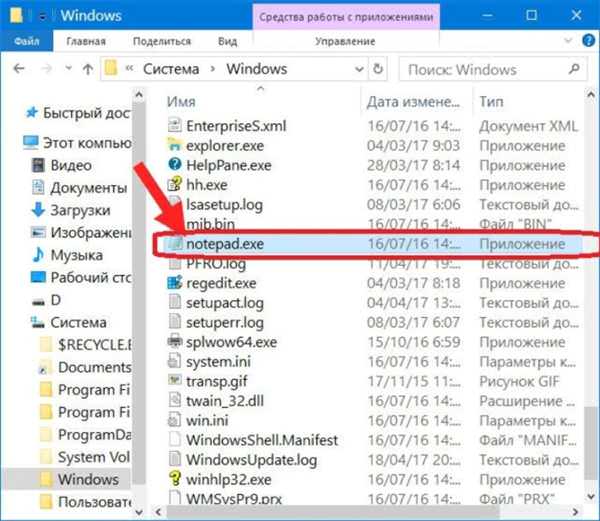Select the WindowsShell.Manifest file icon
The width and height of the screenshot is (600, 521).
point(175,439)
